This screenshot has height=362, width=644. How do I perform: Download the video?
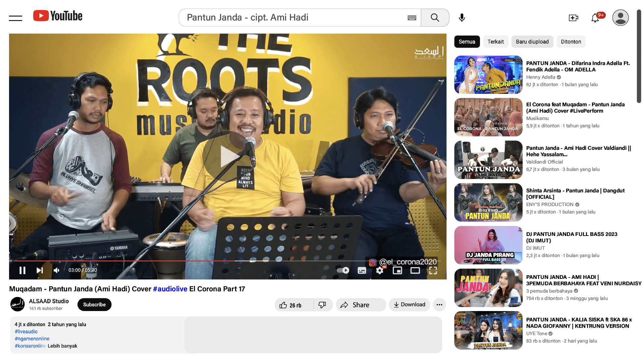410,305
